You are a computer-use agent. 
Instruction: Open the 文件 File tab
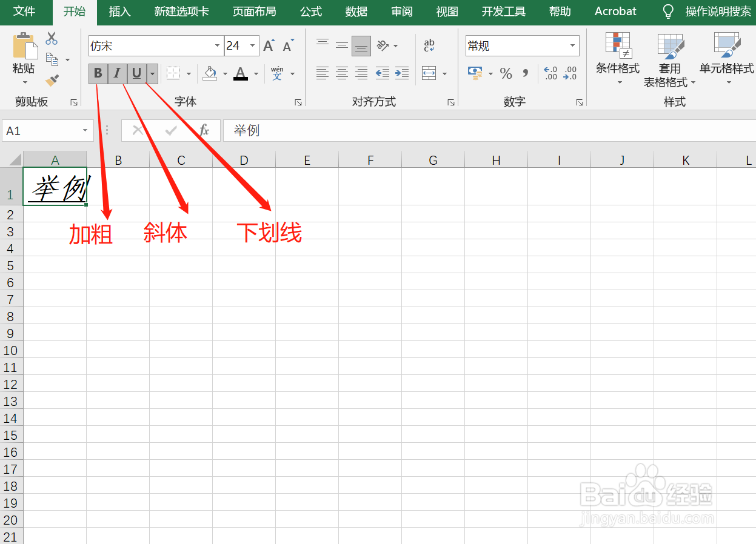(x=24, y=12)
